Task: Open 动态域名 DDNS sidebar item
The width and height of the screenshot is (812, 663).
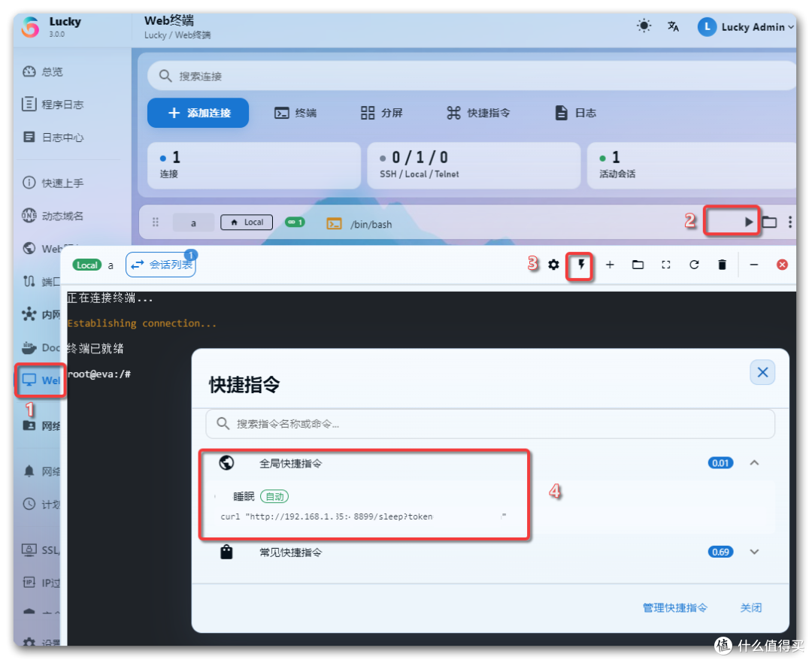Action: (53, 215)
